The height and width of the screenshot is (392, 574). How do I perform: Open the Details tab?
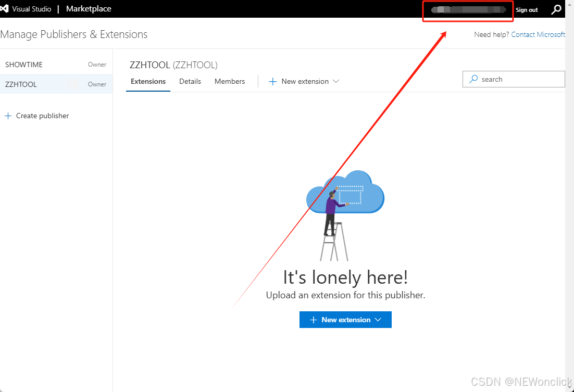190,82
